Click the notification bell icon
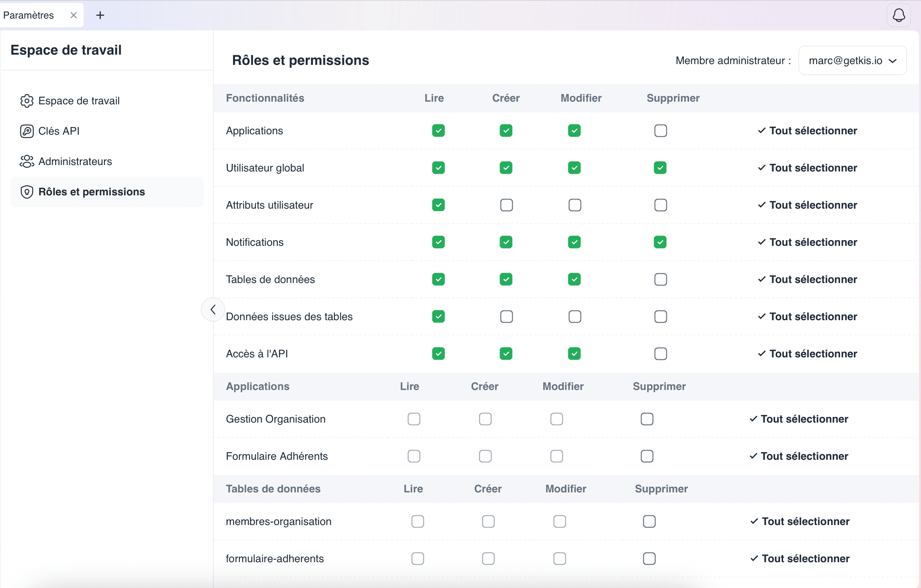The image size is (921, 588). point(899,15)
